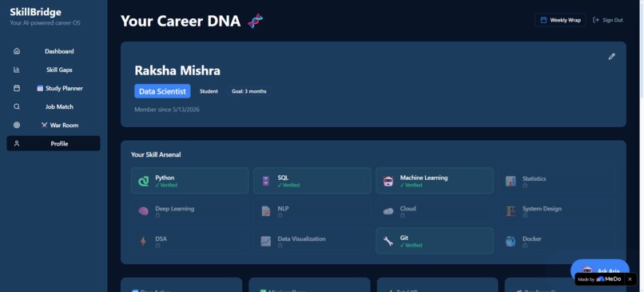This screenshot has width=644, height=292.
Task: Click the Student tag
Action: click(x=209, y=91)
